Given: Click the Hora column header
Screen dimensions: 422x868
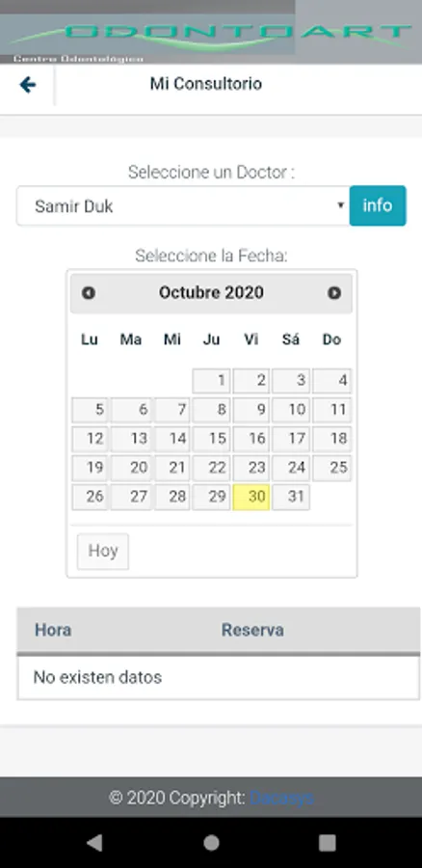Looking at the screenshot, I should tap(53, 630).
